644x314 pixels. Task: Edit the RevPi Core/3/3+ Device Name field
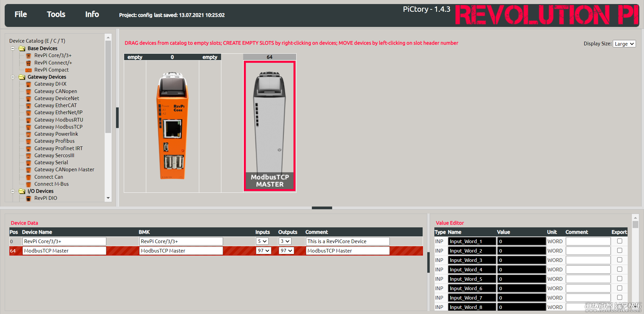[x=64, y=241]
